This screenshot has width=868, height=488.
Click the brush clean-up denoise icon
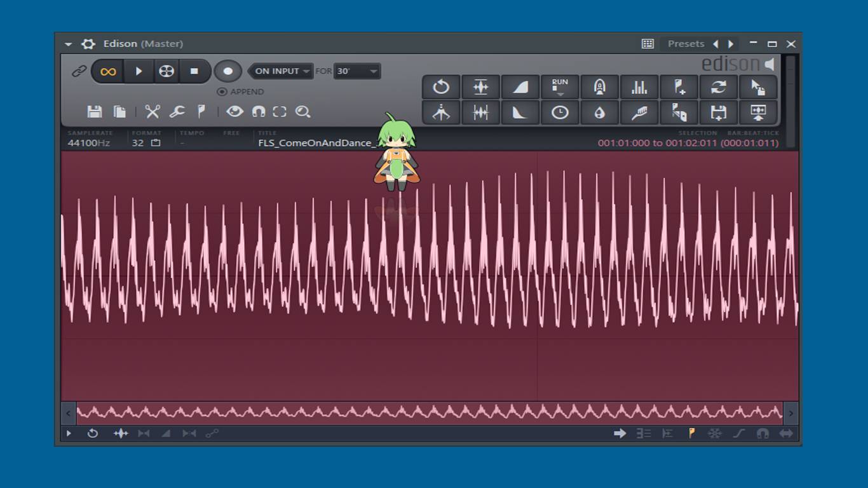[639, 112]
